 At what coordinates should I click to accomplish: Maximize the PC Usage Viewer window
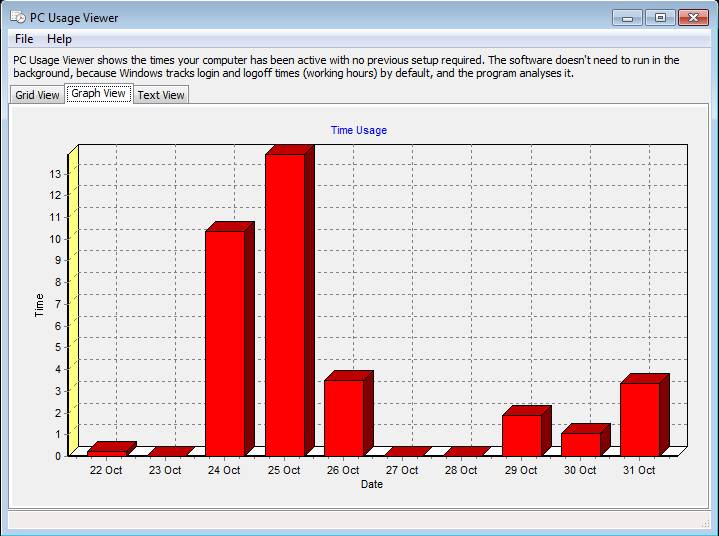coord(660,18)
